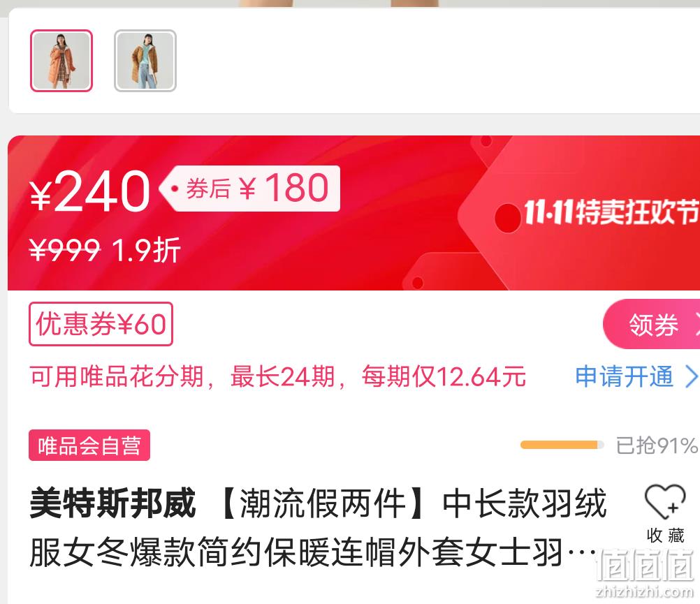The image size is (700, 604).
Task: Claim coupon with 领券 button
Action: pyautogui.click(x=651, y=324)
